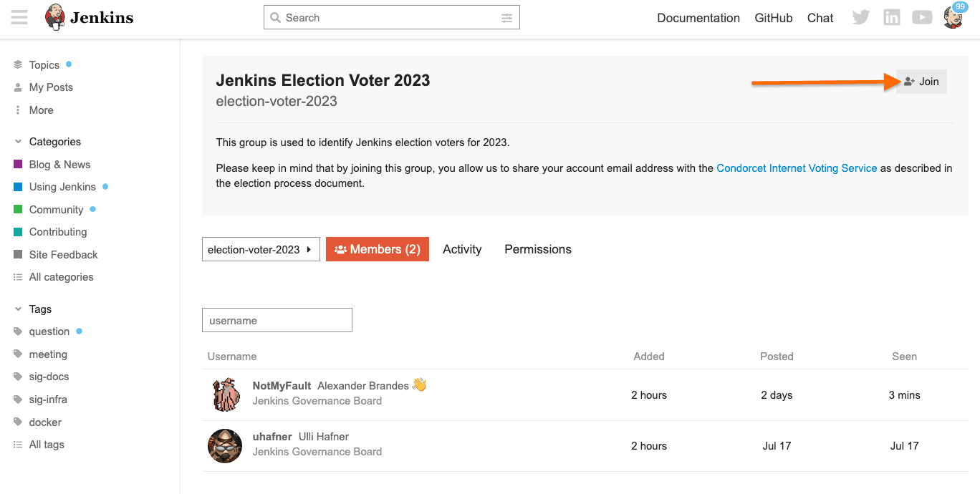
Task: Open the Twitter social icon
Action: pyautogui.click(x=860, y=16)
